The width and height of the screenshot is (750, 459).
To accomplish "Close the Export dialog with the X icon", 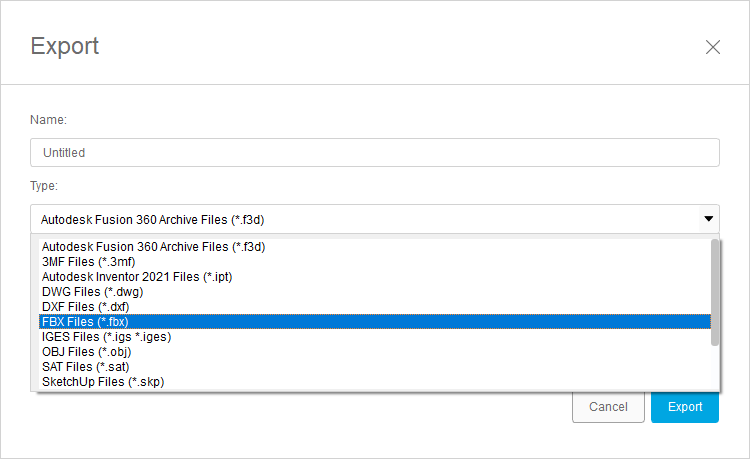I will coord(713,47).
